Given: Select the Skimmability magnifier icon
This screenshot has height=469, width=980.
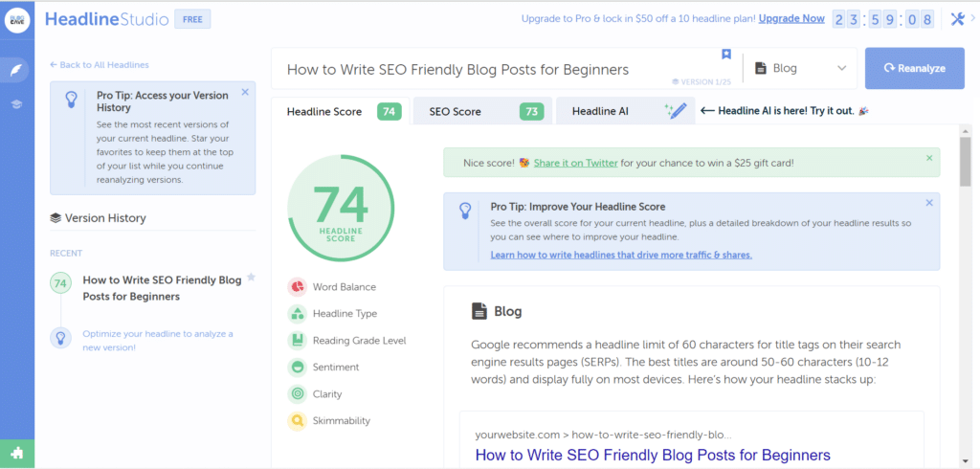Looking at the screenshot, I should point(297,421).
